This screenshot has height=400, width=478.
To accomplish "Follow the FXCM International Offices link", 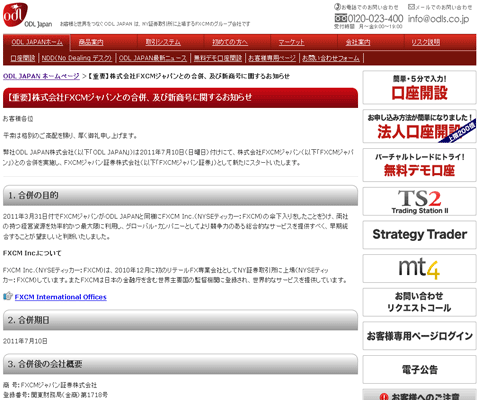I will 60,297.
